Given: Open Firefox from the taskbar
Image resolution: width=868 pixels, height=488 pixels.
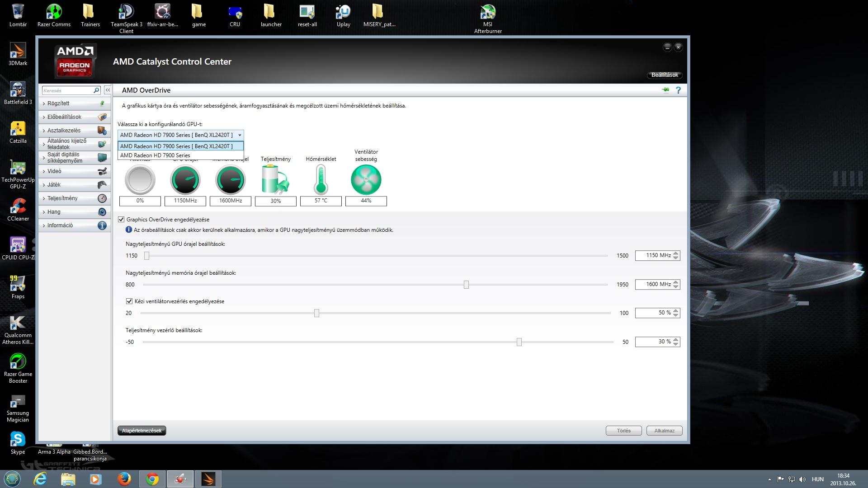Looking at the screenshot, I should (x=124, y=479).
